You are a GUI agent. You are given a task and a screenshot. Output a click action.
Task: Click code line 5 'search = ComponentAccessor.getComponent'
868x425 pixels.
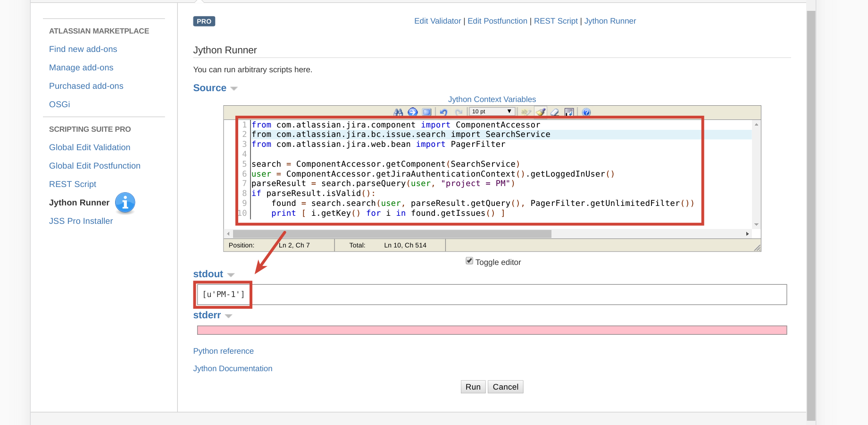click(x=385, y=164)
